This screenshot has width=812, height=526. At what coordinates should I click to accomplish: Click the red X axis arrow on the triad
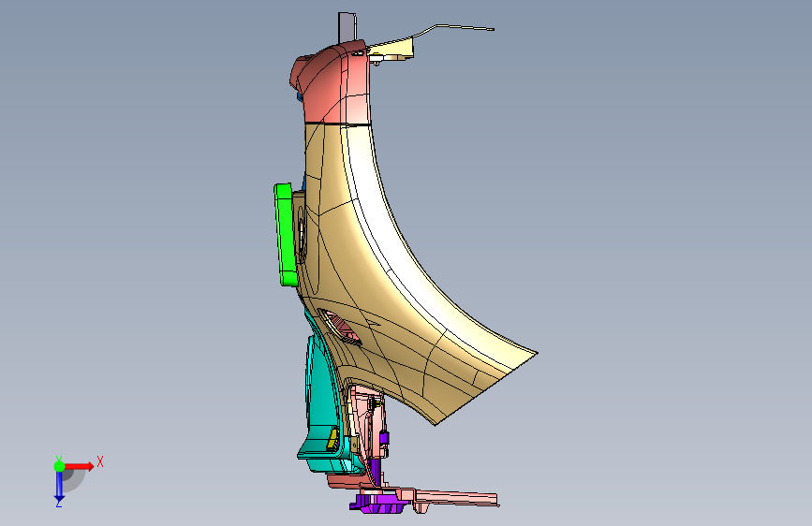(x=80, y=466)
